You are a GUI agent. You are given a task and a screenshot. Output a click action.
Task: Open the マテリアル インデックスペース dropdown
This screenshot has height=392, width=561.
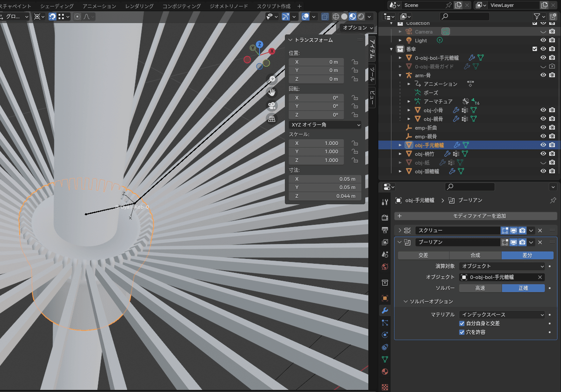pyautogui.click(x=502, y=314)
